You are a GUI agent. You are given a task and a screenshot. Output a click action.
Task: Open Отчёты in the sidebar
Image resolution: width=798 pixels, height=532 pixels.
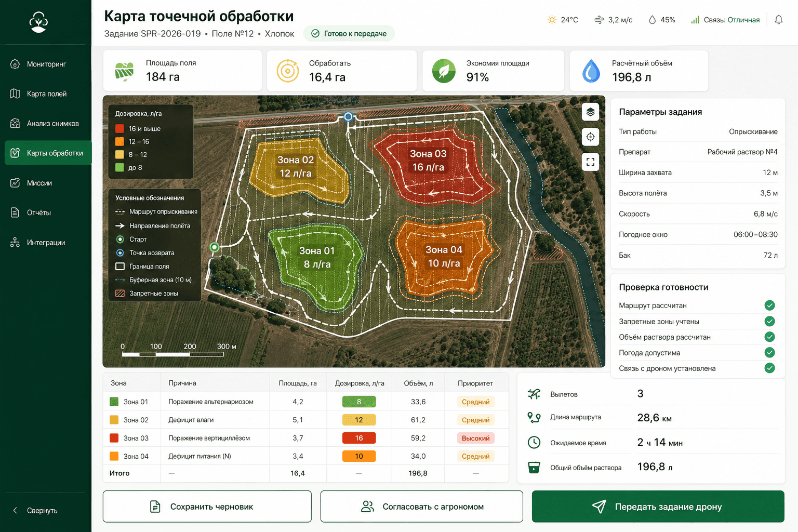[46, 212]
